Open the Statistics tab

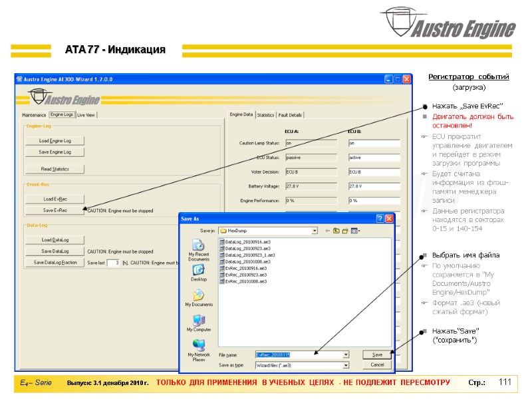click(265, 115)
